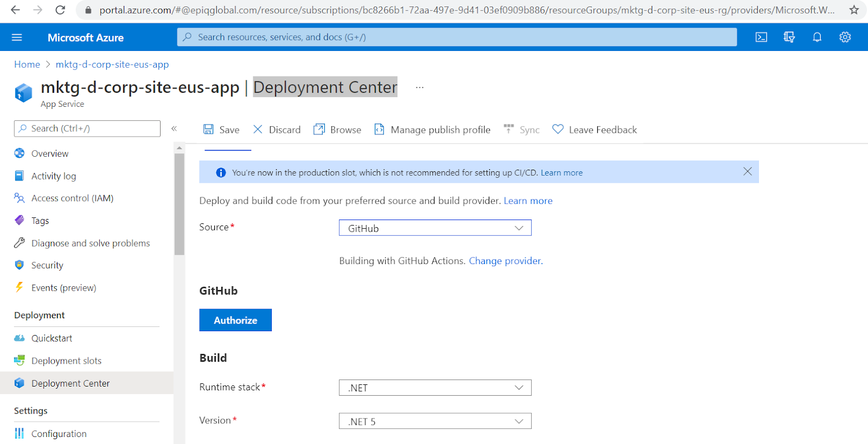Expand the Source dropdown showing GitHub
The image size is (868, 444).
435,228
